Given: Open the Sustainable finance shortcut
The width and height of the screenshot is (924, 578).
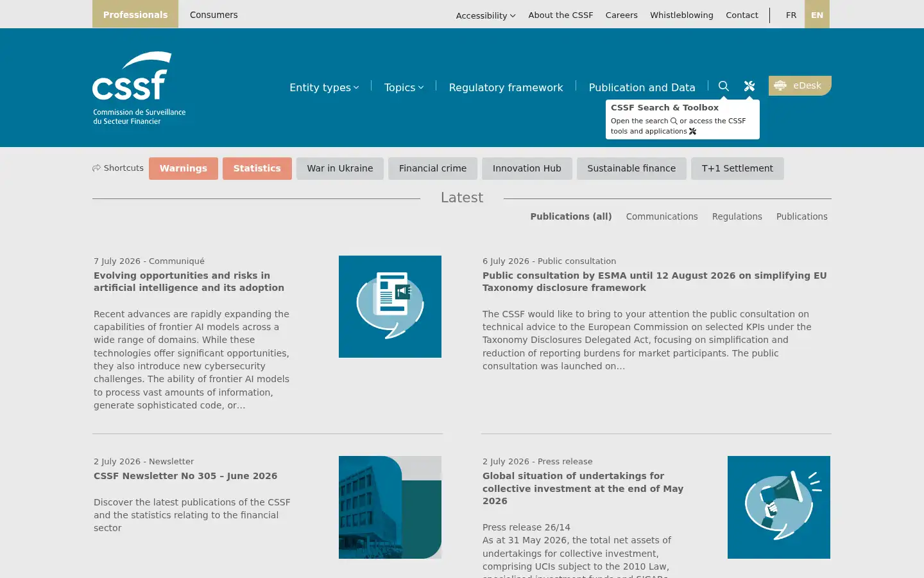Looking at the screenshot, I should click(x=631, y=168).
